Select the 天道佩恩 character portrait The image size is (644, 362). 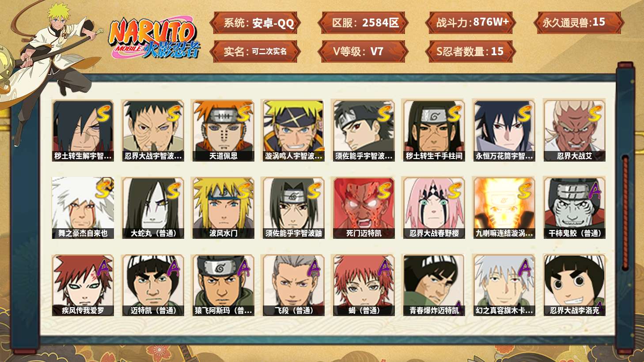(x=223, y=130)
